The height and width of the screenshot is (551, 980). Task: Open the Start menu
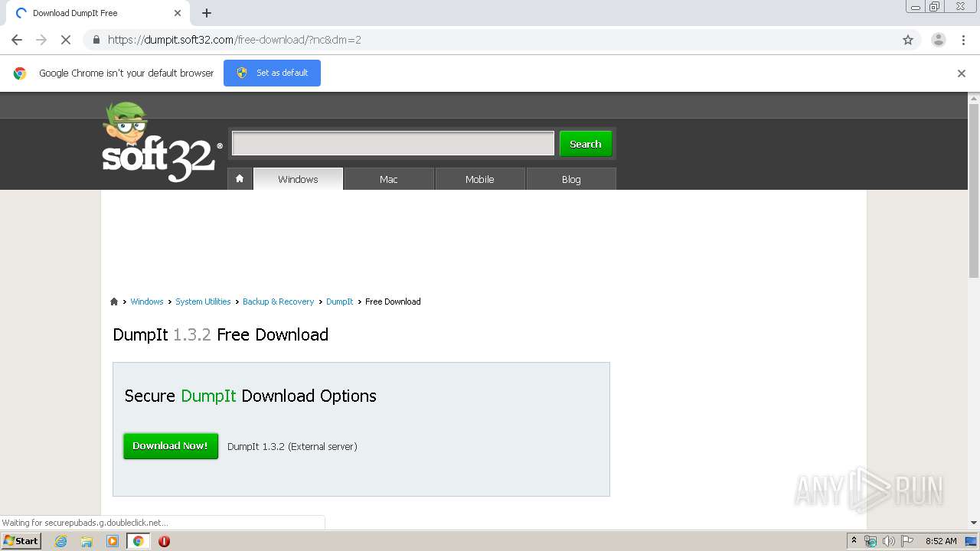tap(21, 541)
